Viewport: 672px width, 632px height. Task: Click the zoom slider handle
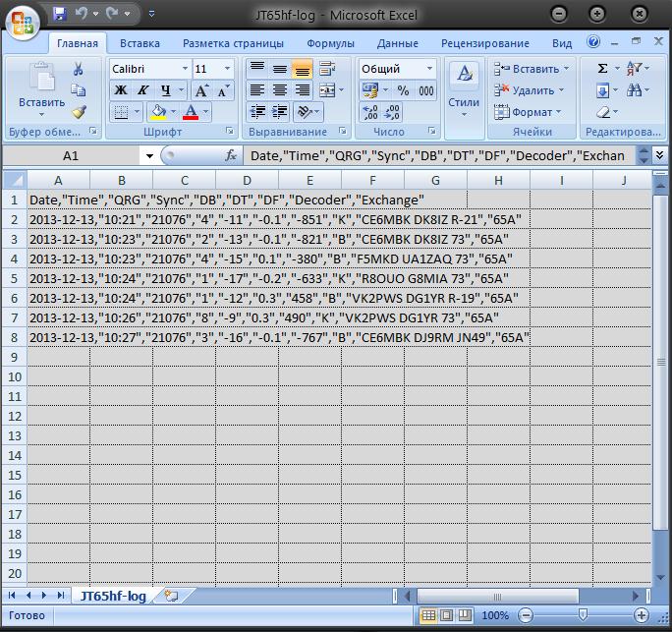(x=583, y=615)
